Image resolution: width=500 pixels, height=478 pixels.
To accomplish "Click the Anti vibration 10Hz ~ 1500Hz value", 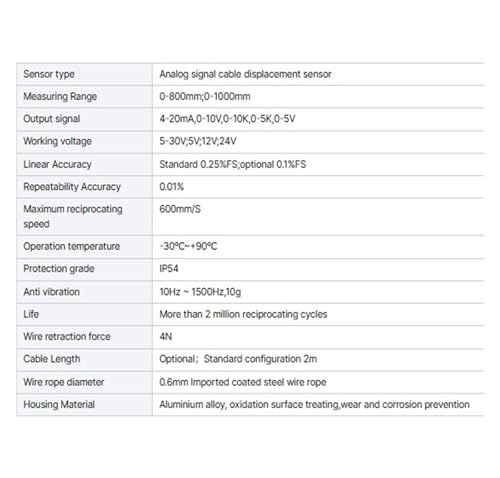I will (200, 292).
